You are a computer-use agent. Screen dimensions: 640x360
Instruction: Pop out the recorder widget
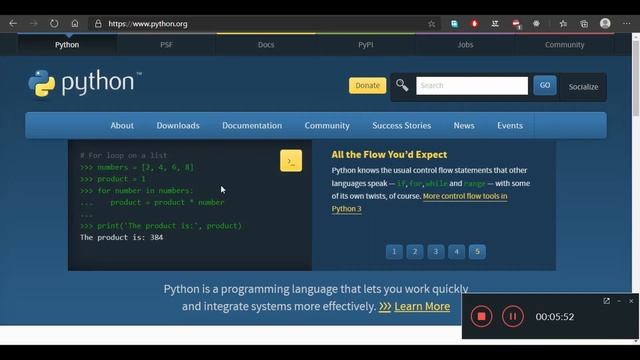pos(607,301)
